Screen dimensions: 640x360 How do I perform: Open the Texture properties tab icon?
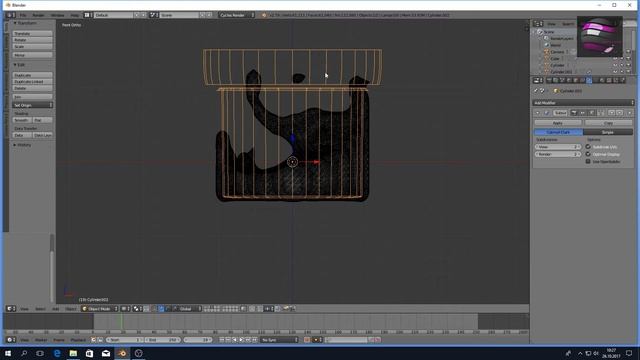[609, 80]
